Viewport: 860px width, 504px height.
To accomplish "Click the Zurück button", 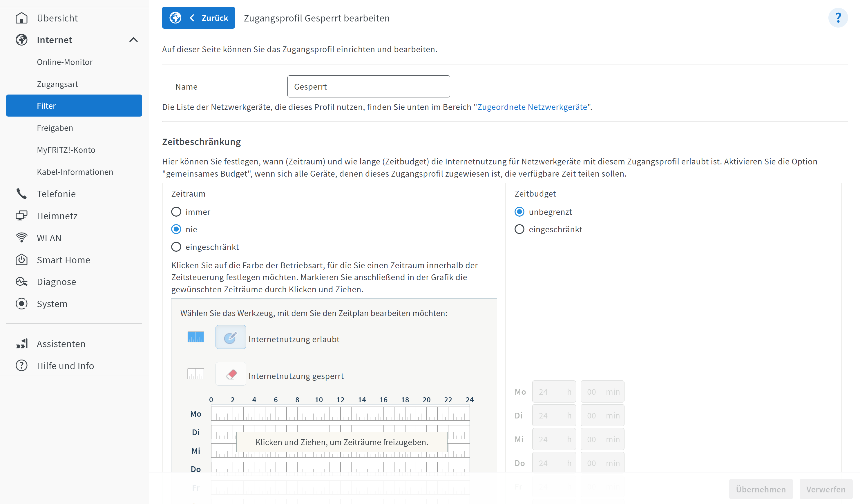I will [x=198, y=18].
